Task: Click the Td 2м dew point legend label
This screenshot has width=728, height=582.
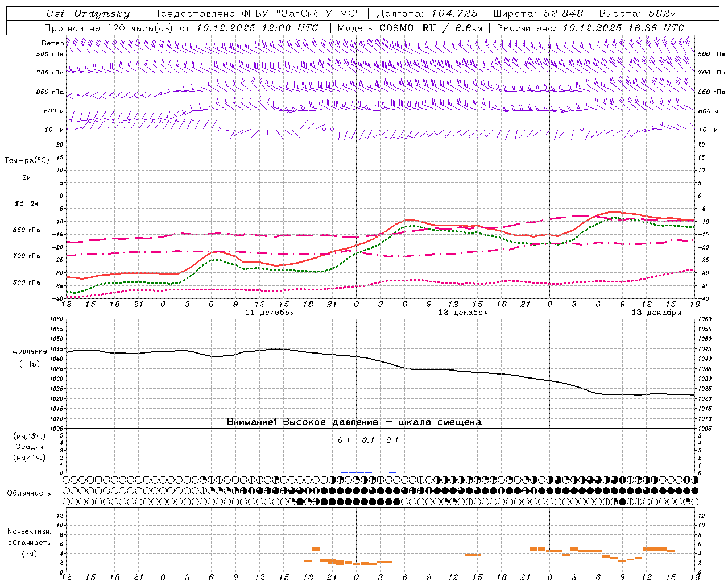Action: (27, 203)
